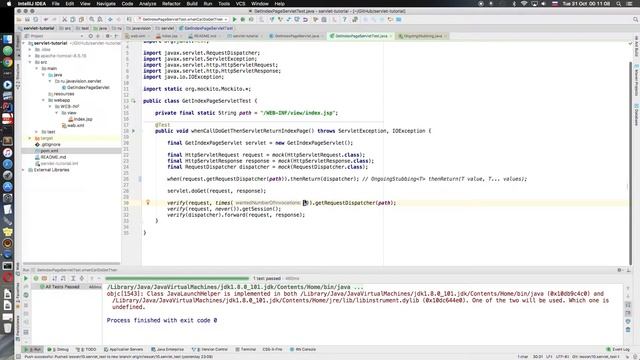Toggle show passed tests in Run panel

pos(36,278)
